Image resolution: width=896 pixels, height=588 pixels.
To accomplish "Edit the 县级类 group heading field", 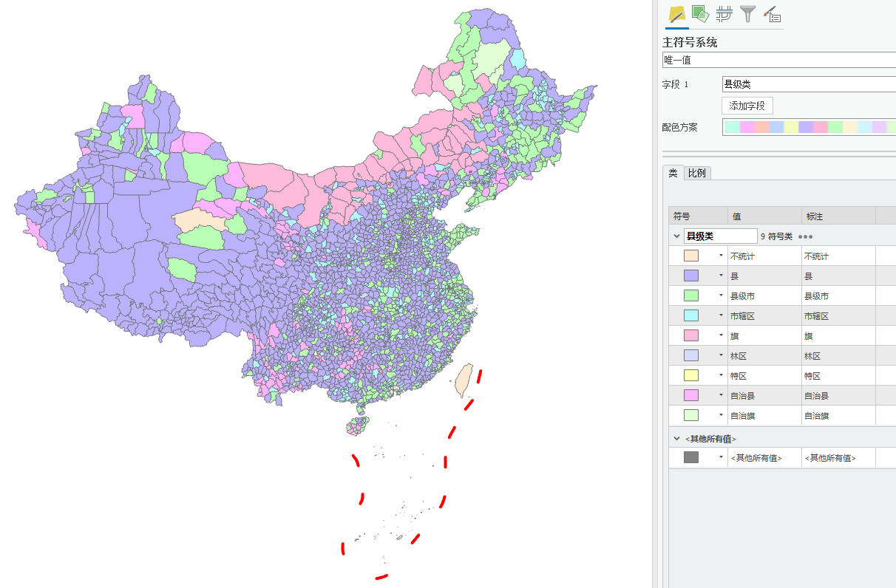I will point(721,236).
